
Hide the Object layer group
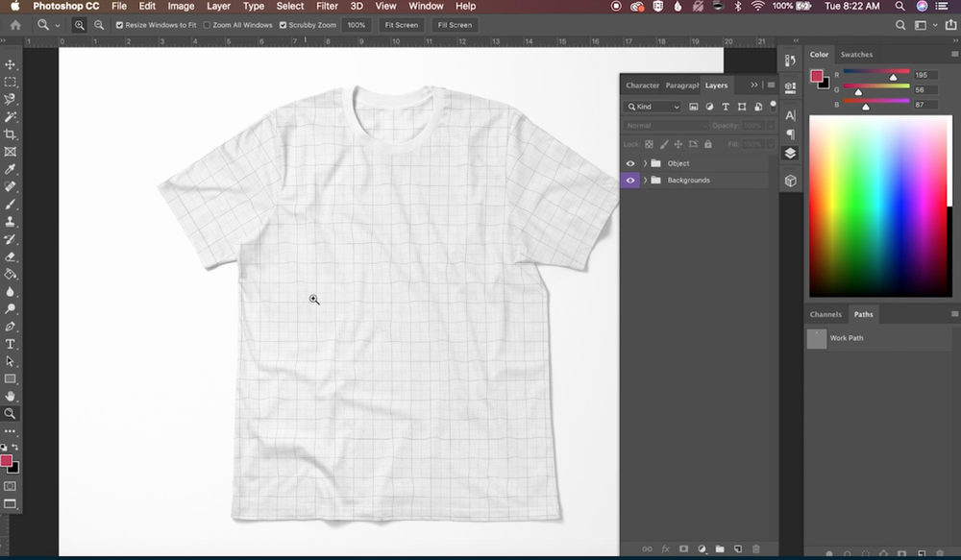[x=630, y=163]
